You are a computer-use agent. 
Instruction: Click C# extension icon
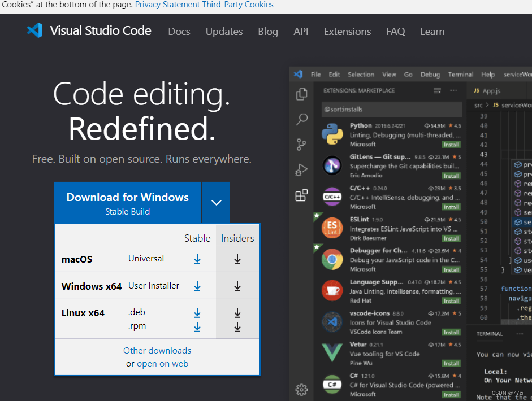(332, 385)
